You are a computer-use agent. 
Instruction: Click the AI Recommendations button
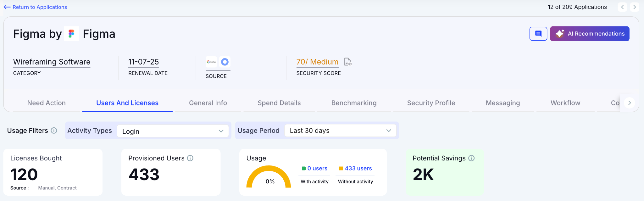[590, 34]
